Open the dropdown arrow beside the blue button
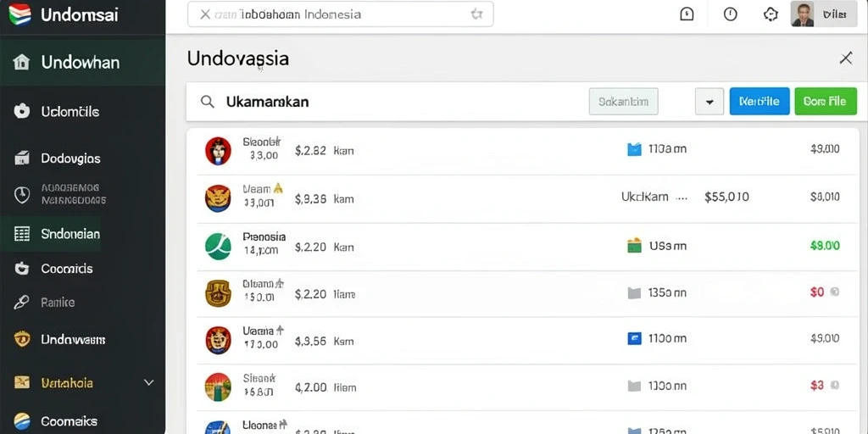 [x=709, y=102]
